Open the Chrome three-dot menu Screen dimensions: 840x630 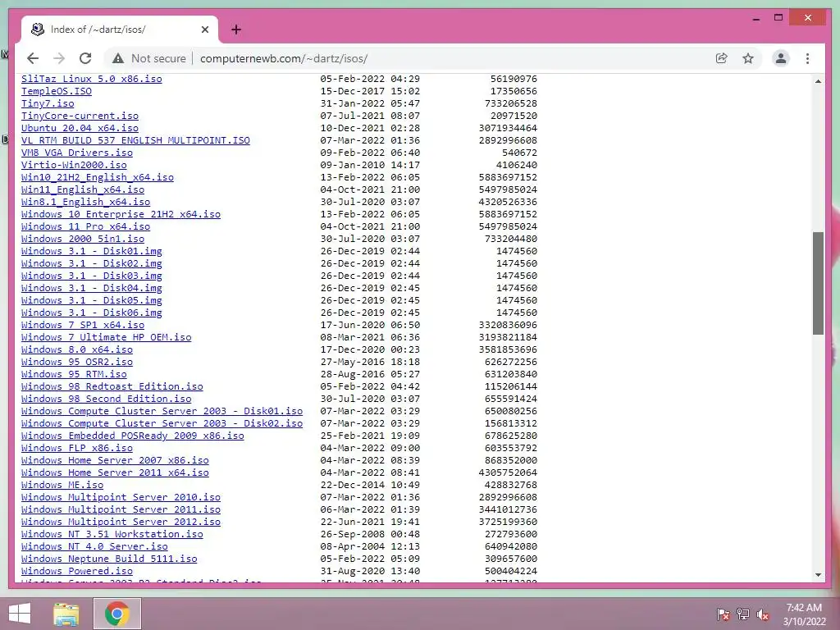pos(807,58)
